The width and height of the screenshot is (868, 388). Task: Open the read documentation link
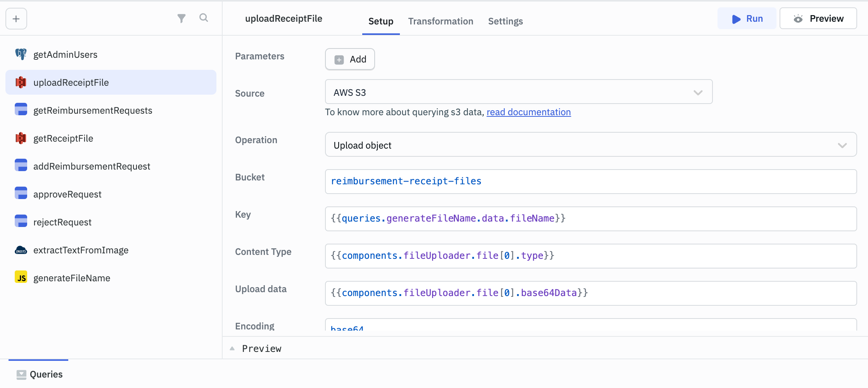click(528, 112)
